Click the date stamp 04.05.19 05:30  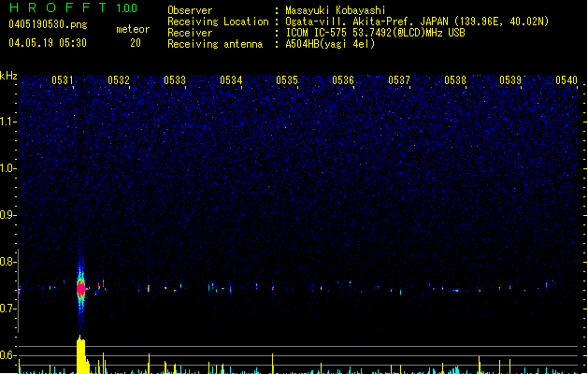[48, 43]
